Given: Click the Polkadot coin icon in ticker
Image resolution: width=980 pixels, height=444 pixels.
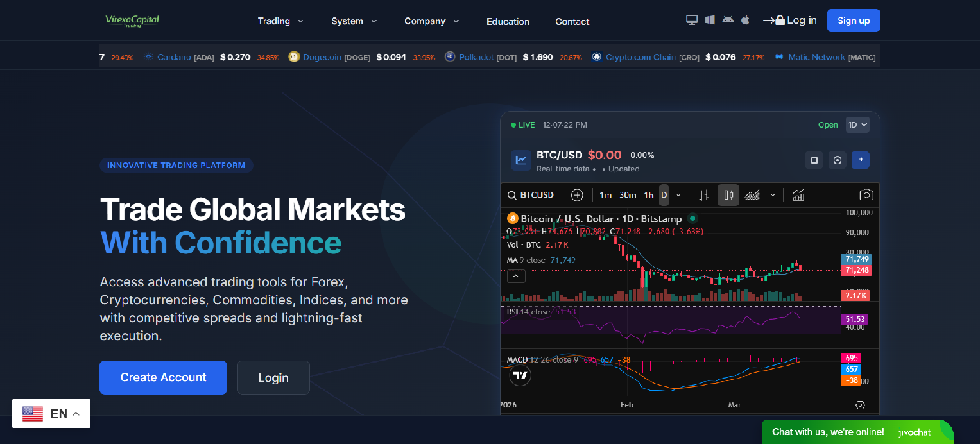Looking at the screenshot, I should click(x=449, y=57).
